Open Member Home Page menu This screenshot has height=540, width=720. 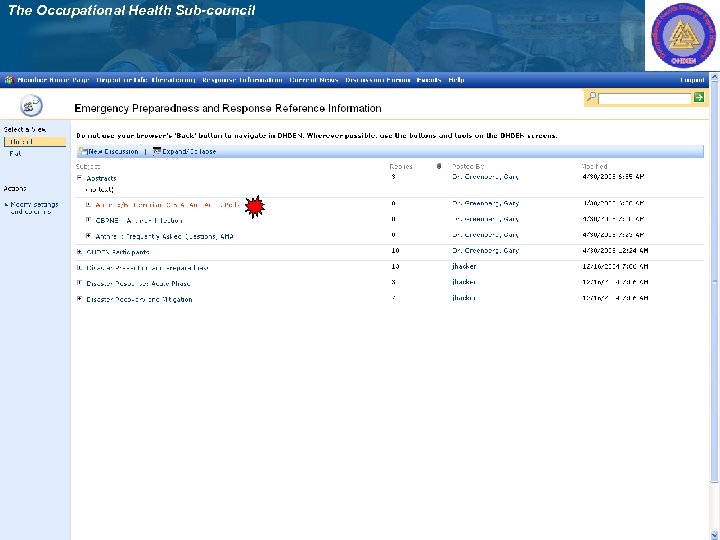(53, 80)
